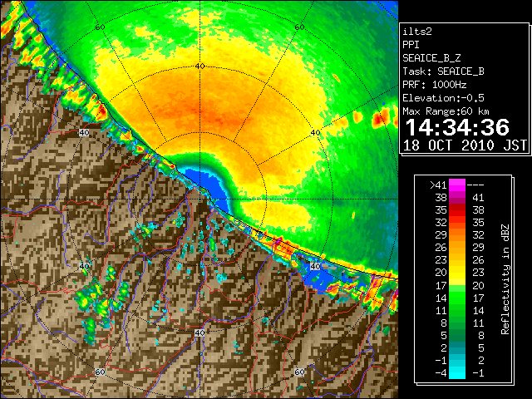Screen dimensions: 532x399
Task: Click the 40 label southeast near blue coastal patch
Action: coord(316,266)
